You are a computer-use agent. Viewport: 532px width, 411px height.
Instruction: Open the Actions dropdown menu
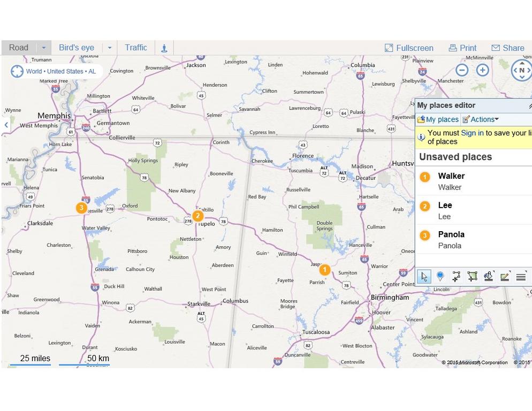481,119
